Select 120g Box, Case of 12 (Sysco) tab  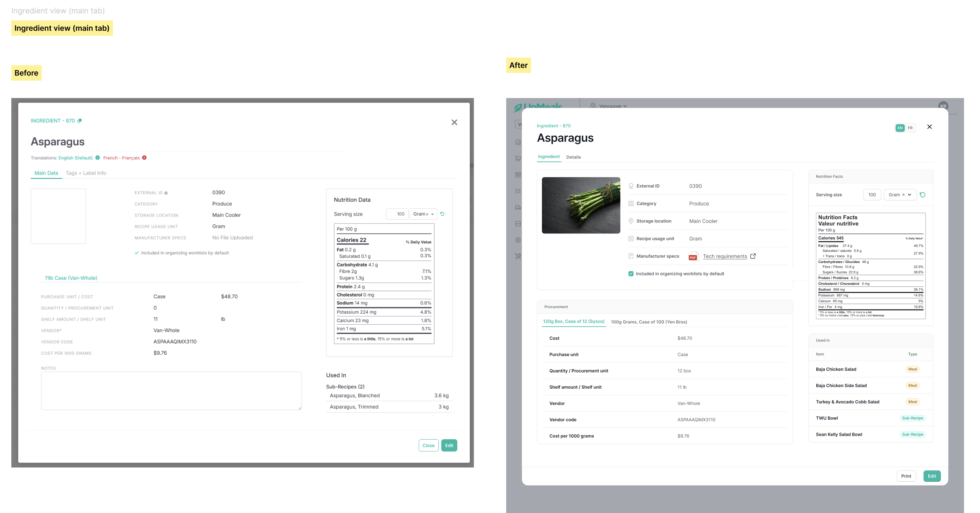(x=574, y=322)
